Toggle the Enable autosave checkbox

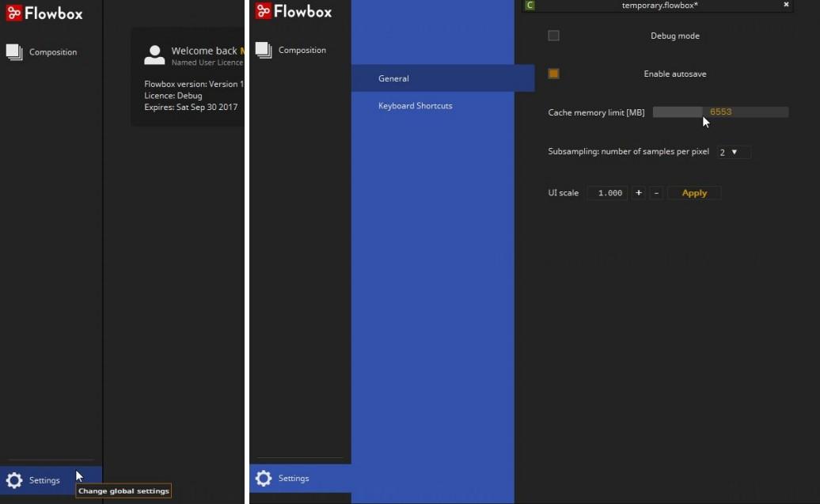click(553, 74)
